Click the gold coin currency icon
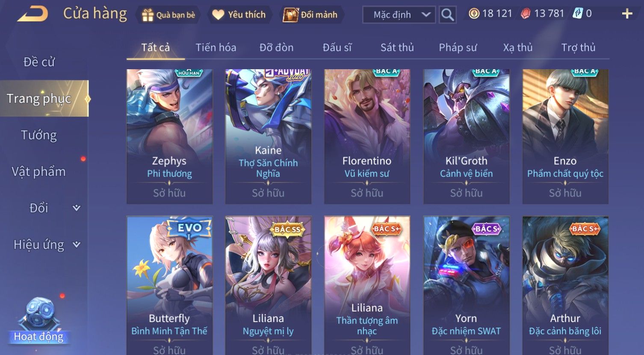644x355 pixels. [x=474, y=14]
